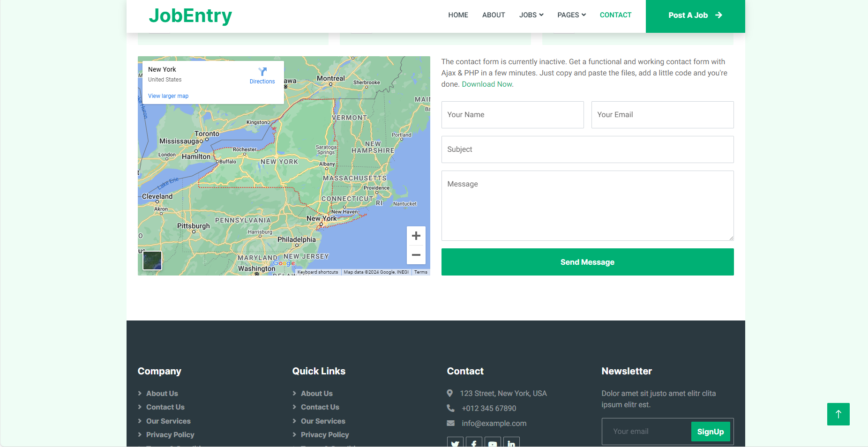Screen dimensions: 868x447
Task: Click the arrow icon on Post A Job
Action: pyautogui.click(x=718, y=15)
